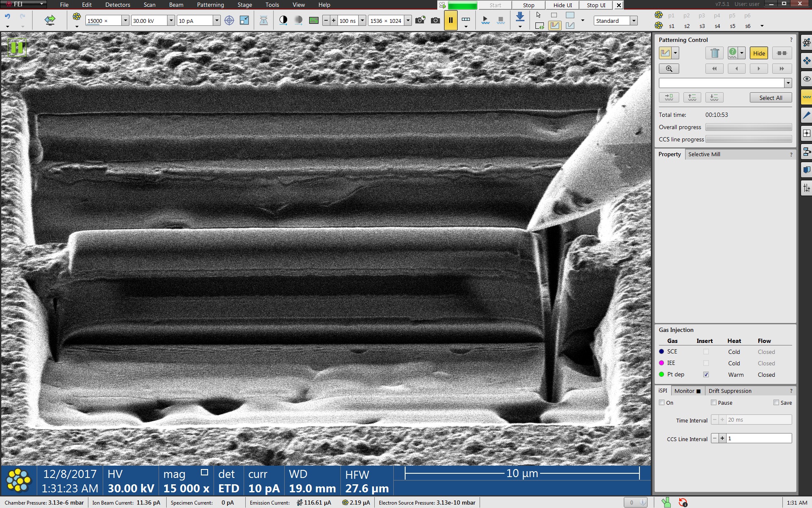The width and height of the screenshot is (812, 508).
Task: Click the beam shift crosshair icon
Action: (x=229, y=20)
